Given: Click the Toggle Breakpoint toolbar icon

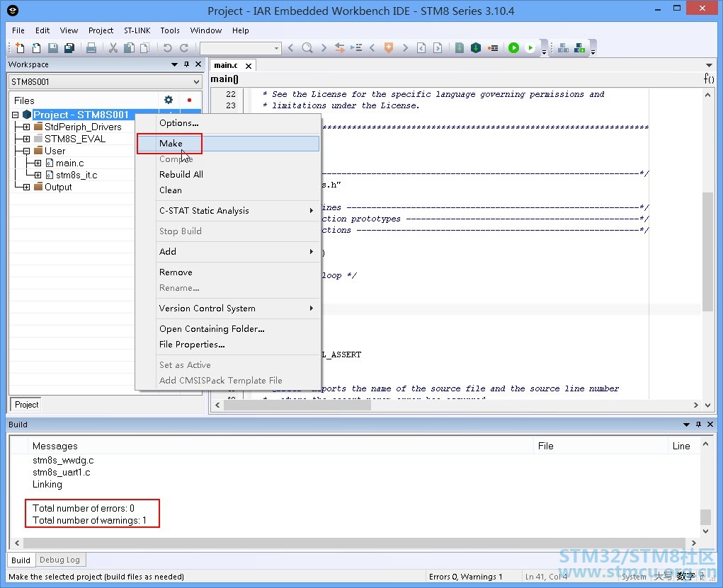Looking at the screenshot, I should (493, 48).
